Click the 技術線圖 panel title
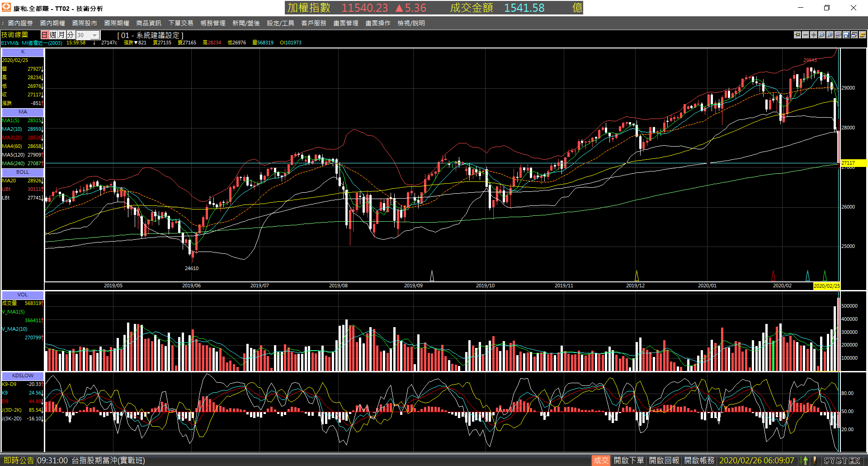 point(14,35)
